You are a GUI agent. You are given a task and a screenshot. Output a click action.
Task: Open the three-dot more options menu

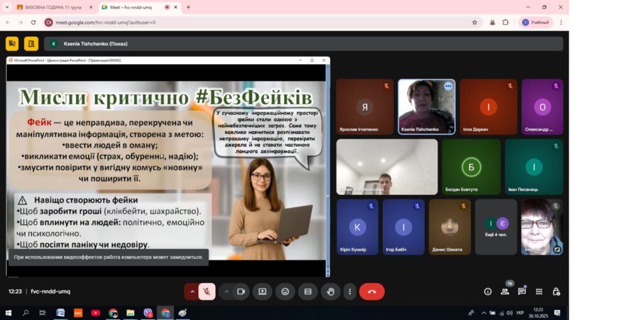click(x=350, y=292)
